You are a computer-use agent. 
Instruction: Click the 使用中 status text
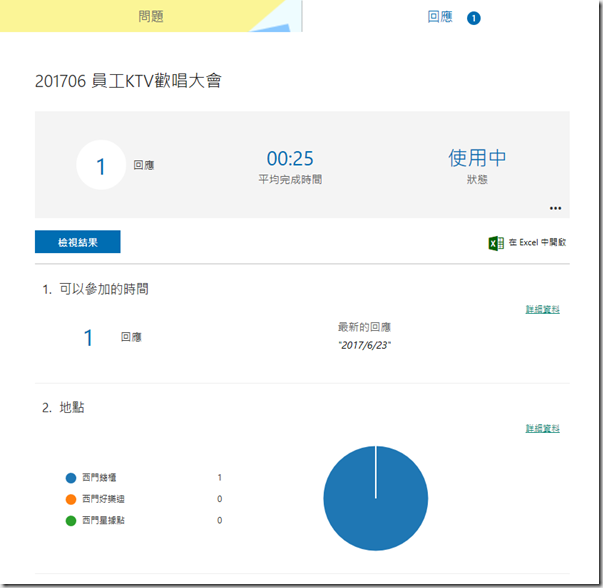(x=477, y=158)
